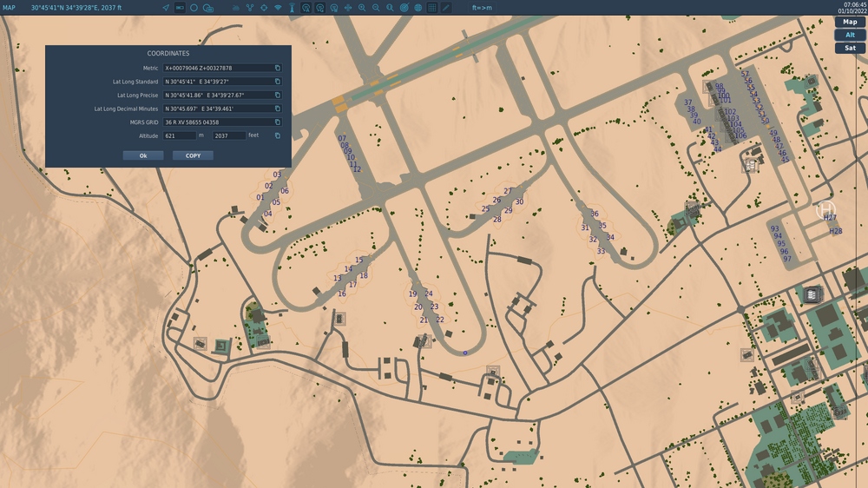Click the MAP label in top bar
The image size is (868, 488).
9,8
